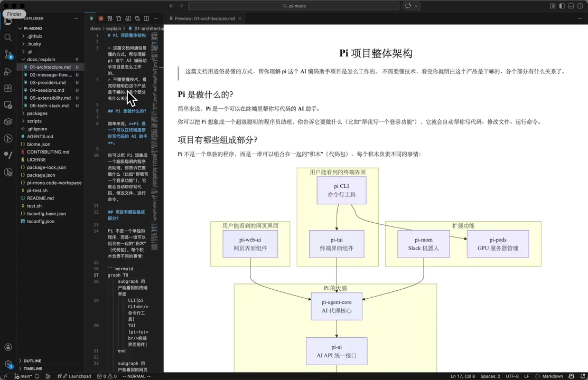This screenshot has height=380, width=588.
Task: Expand the .github folder
Action: tap(33, 36)
